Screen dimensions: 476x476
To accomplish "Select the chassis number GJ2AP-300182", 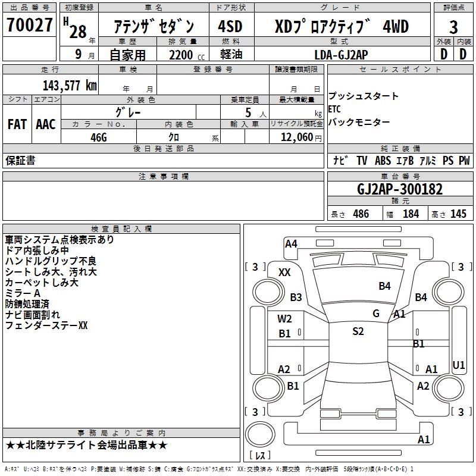I will (x=400, y=189).
